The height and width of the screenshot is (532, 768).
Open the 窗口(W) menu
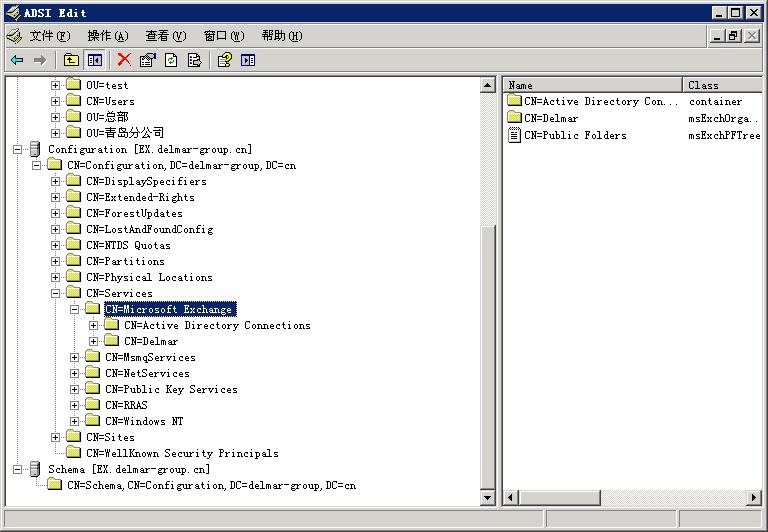pyautogui.click(x=224, y=36)
